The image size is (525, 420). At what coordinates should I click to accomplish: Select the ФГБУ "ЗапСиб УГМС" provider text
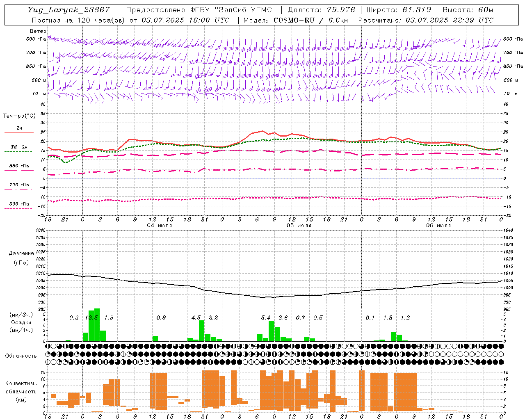[233, 10]
